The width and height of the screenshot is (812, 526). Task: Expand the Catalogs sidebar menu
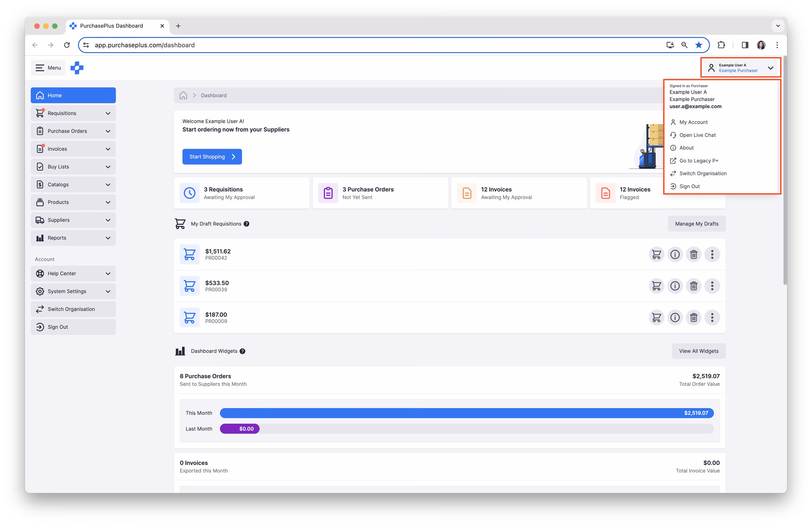73,185
